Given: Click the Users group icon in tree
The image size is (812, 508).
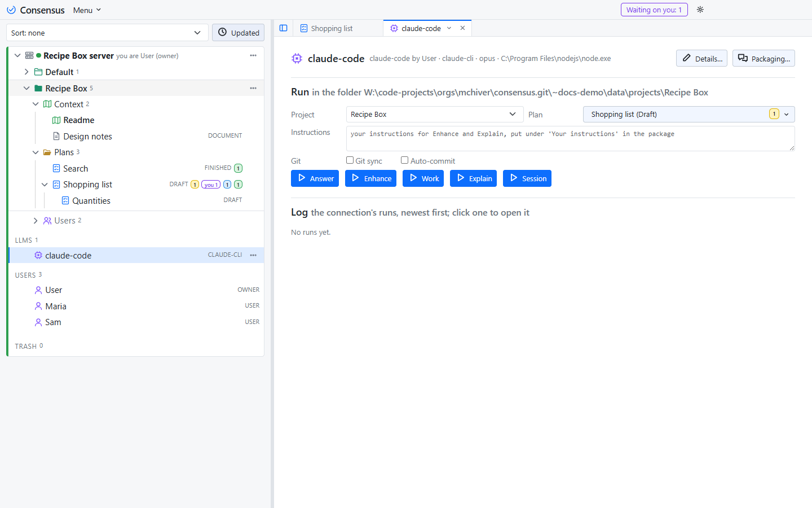Looking at the screenshot, I should pyautogui.click(x=47, y=221).
